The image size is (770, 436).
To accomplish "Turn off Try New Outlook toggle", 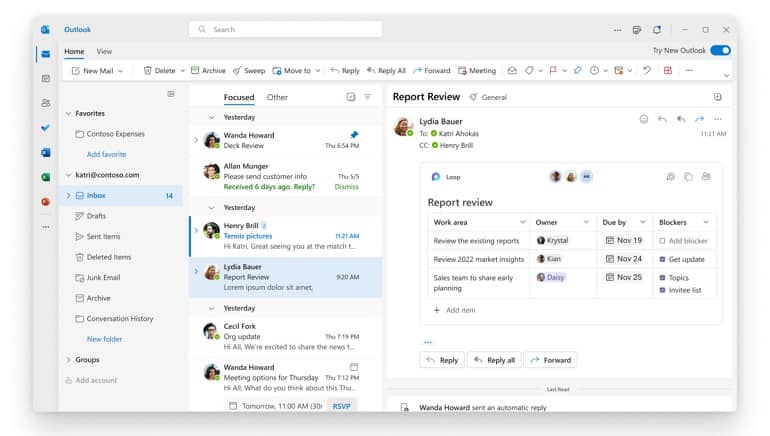I will [720, 51].
